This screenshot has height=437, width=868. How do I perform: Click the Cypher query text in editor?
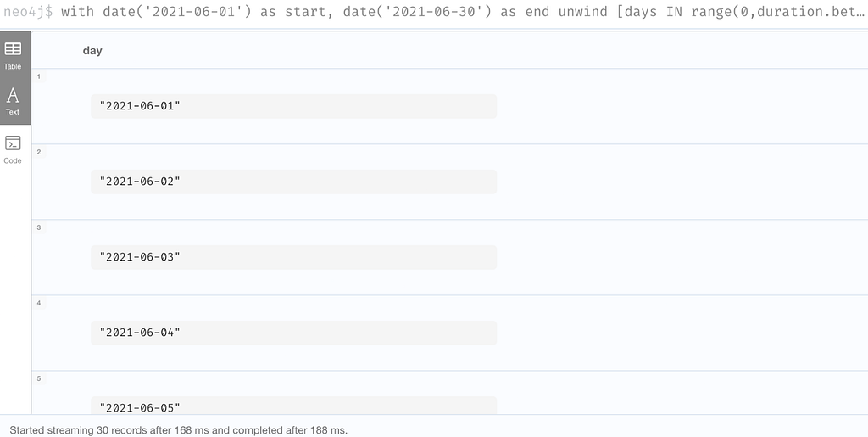click(x=463, y=12)
